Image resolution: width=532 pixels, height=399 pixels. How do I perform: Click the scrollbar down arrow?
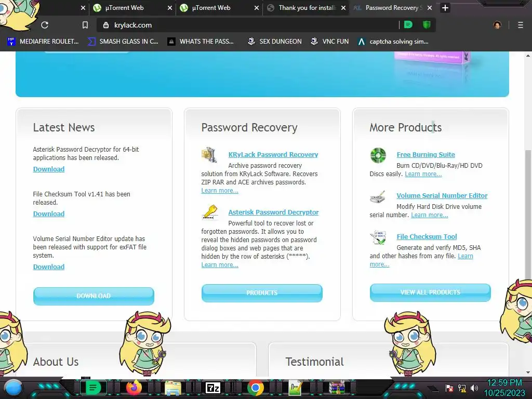pos(528,373)
